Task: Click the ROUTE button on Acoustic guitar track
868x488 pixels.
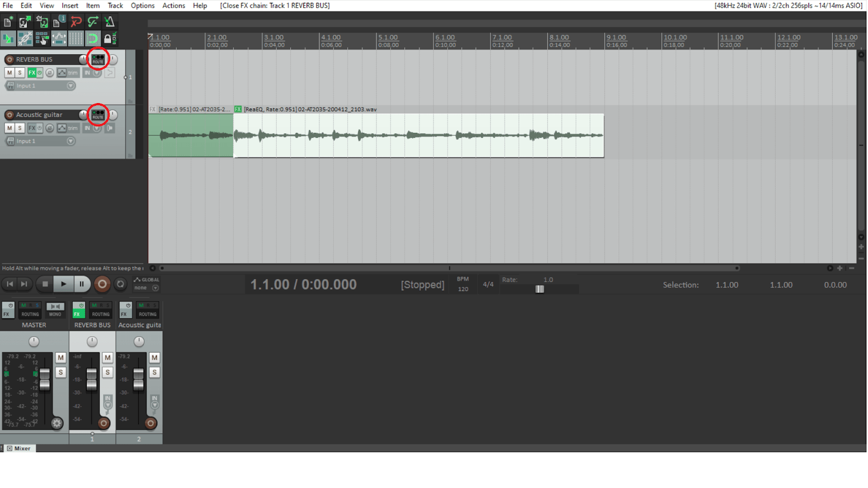Action: point(98,115)
